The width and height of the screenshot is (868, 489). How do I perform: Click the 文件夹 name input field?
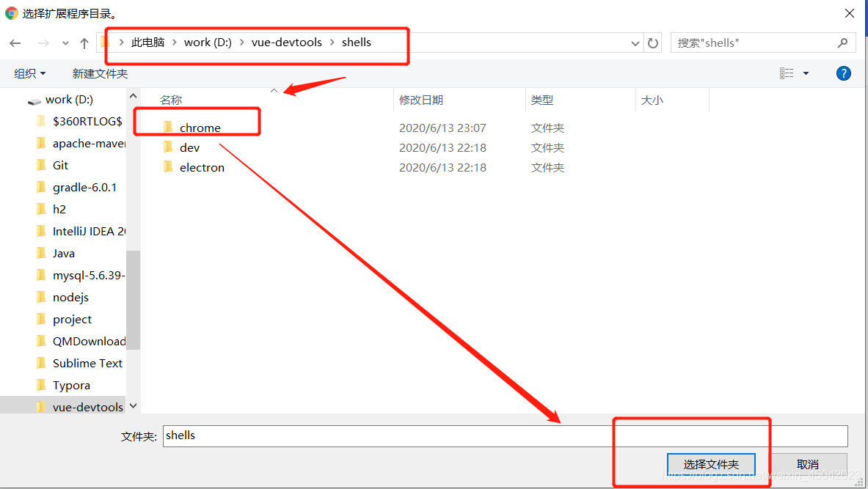pyautogui.click(x=505, y=436)
